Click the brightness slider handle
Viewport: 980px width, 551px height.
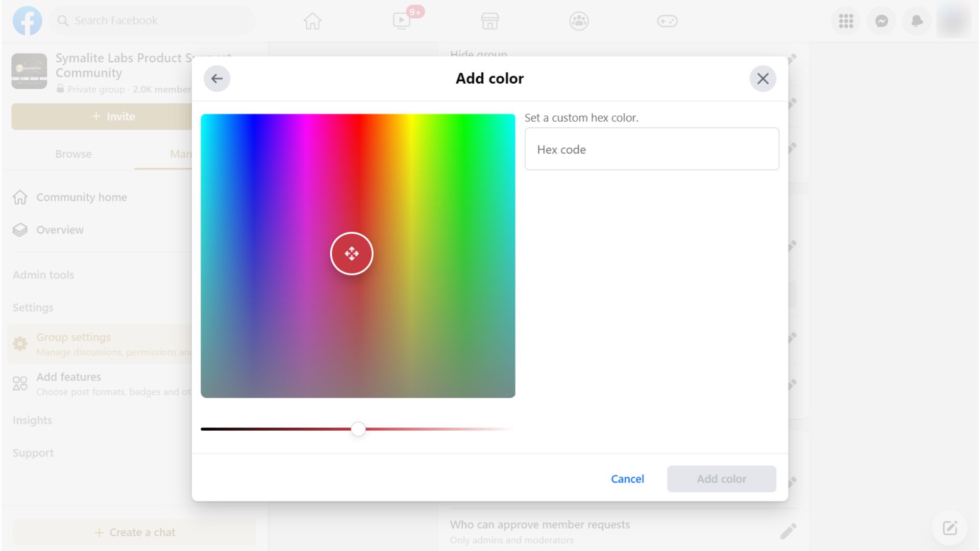coord(358,429)
